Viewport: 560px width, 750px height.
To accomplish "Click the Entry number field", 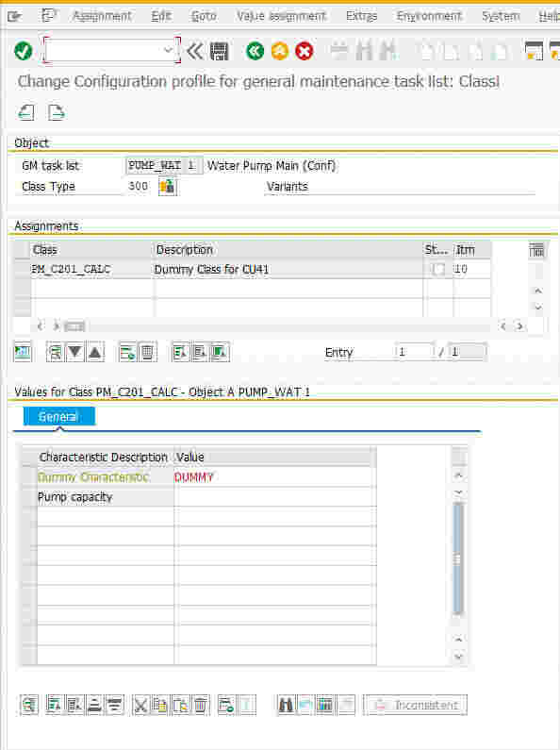I will [414, 352].
